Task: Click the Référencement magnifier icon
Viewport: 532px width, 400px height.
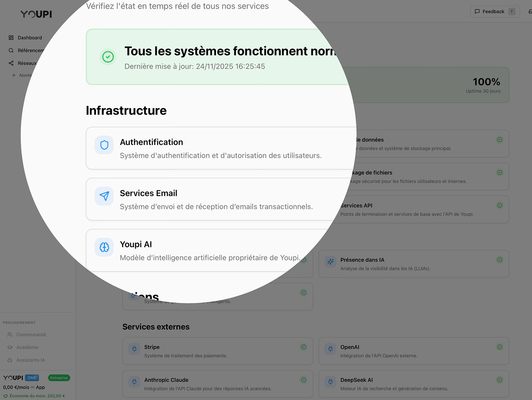Action: pos(11,50)
